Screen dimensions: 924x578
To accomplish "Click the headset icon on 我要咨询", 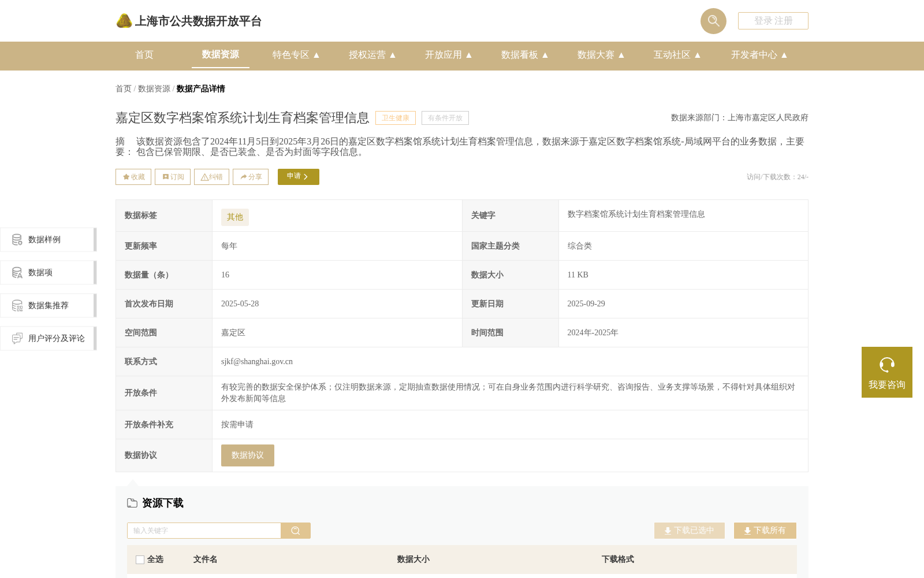I will coord(887,365).
